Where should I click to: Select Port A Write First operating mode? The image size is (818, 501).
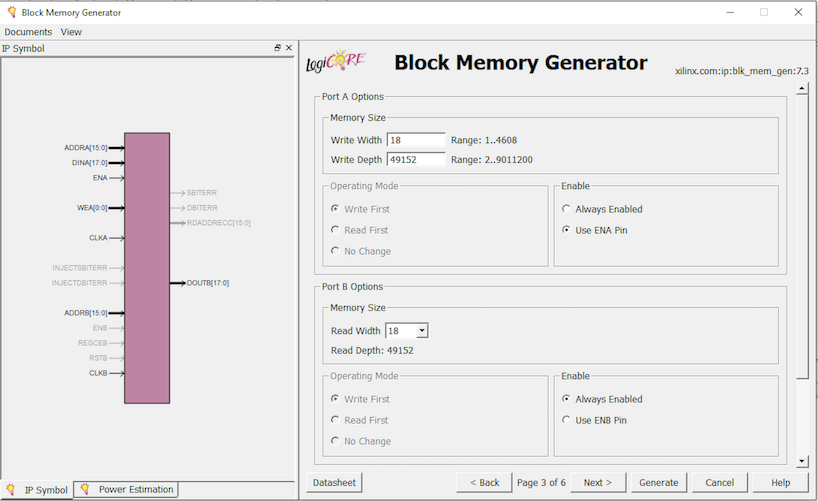click(335, 209)
